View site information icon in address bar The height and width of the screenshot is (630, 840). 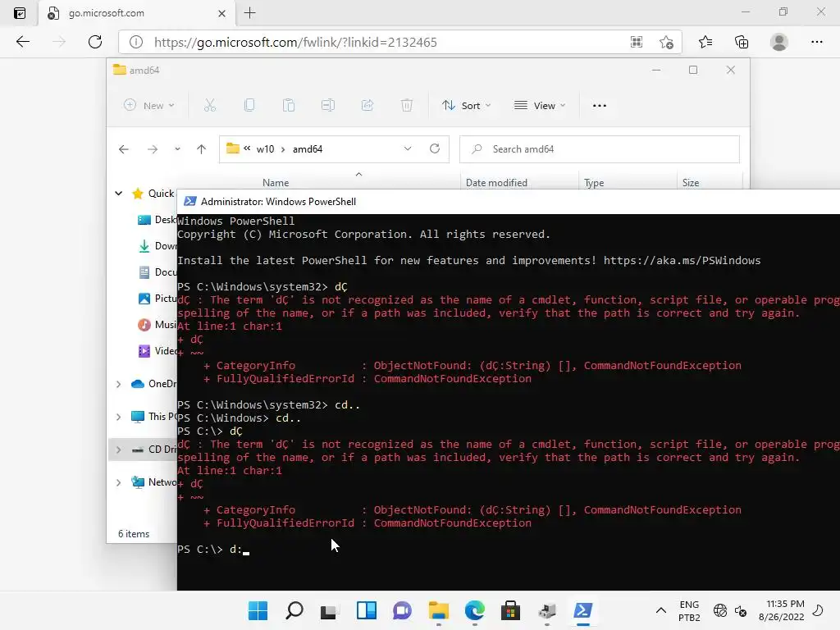(x=136, y=42)
